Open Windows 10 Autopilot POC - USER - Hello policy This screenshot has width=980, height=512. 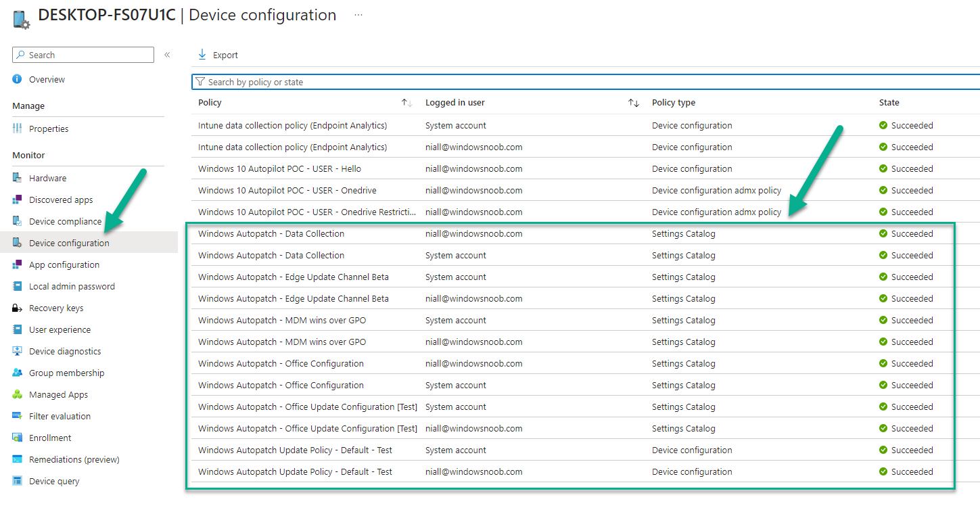279,168
